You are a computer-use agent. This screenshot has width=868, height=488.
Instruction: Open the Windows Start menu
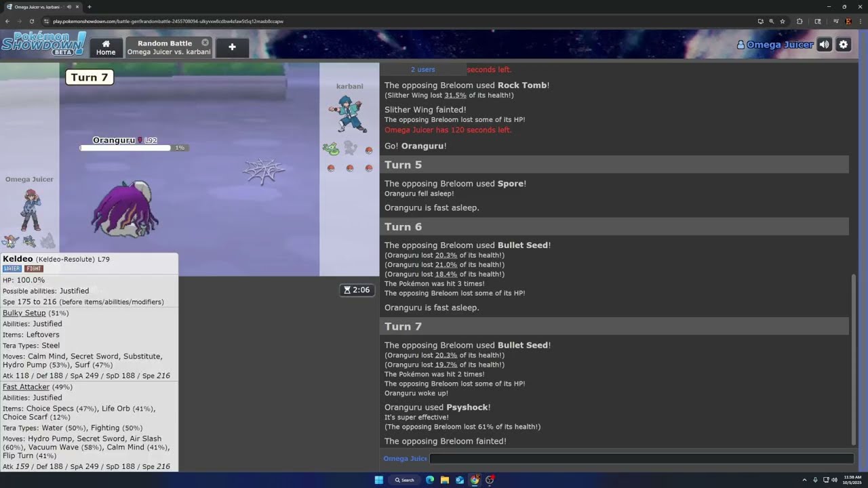pos(379,480)
